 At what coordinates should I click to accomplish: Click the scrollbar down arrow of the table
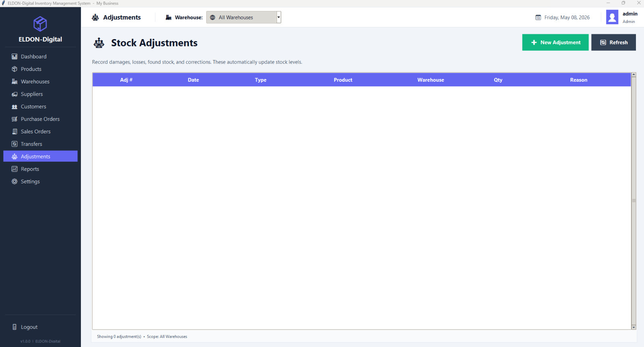tap(634, 327)
